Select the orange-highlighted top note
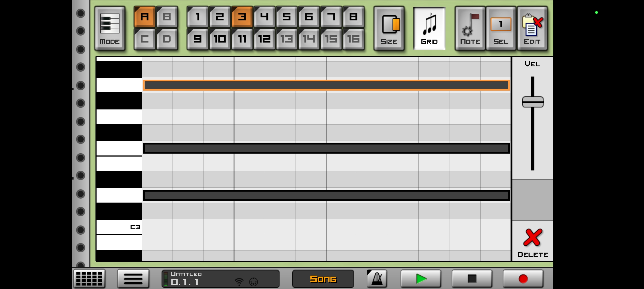Screen dimensions: 644x289 point(326,85)
